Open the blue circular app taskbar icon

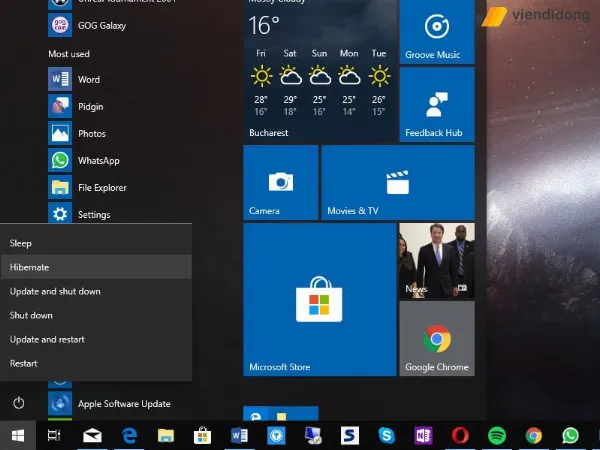coord(276,435)
